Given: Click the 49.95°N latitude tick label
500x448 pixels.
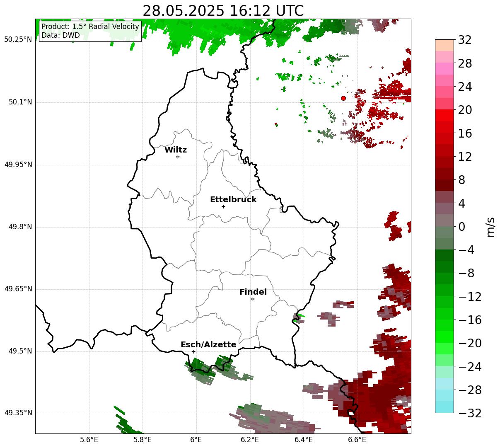Looking at the screenshot, I should pos(18,165).
